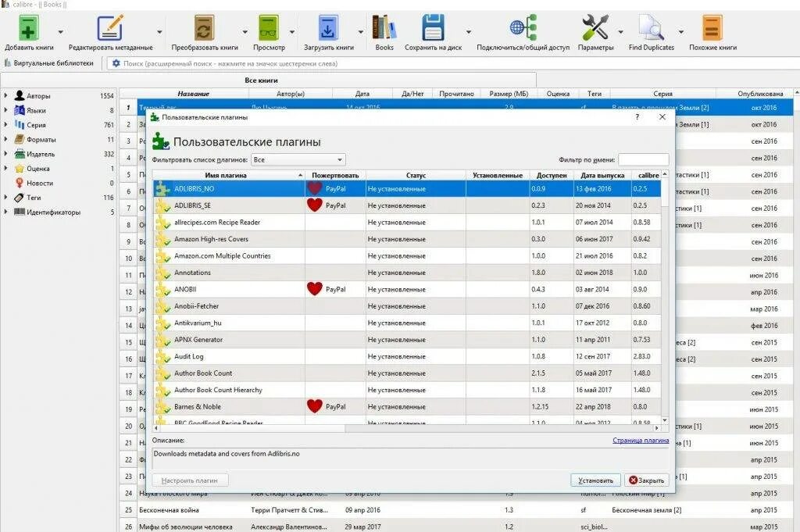Sort by 'Установленные' column header
The width and height of the screenshot is (800, 532).
(498, 175)
